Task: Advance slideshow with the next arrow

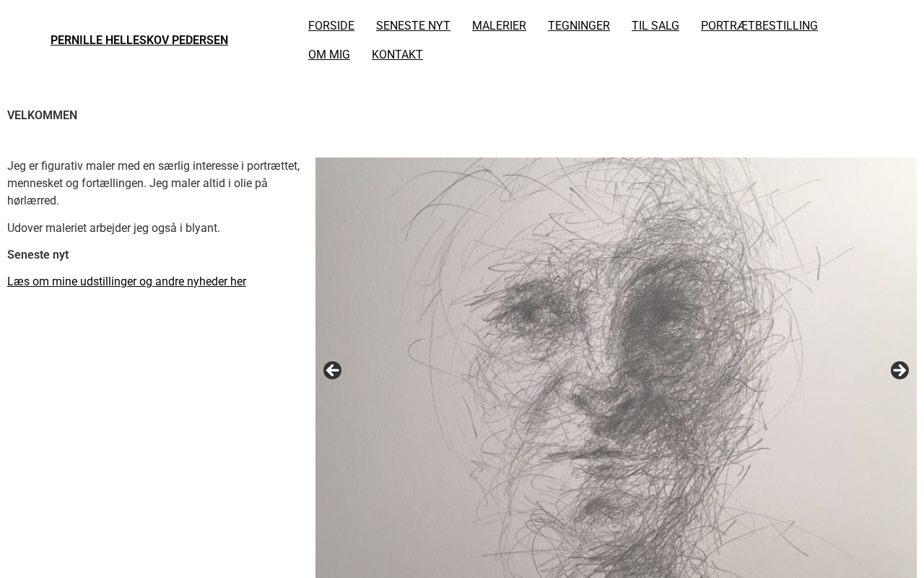Action: 899,371
